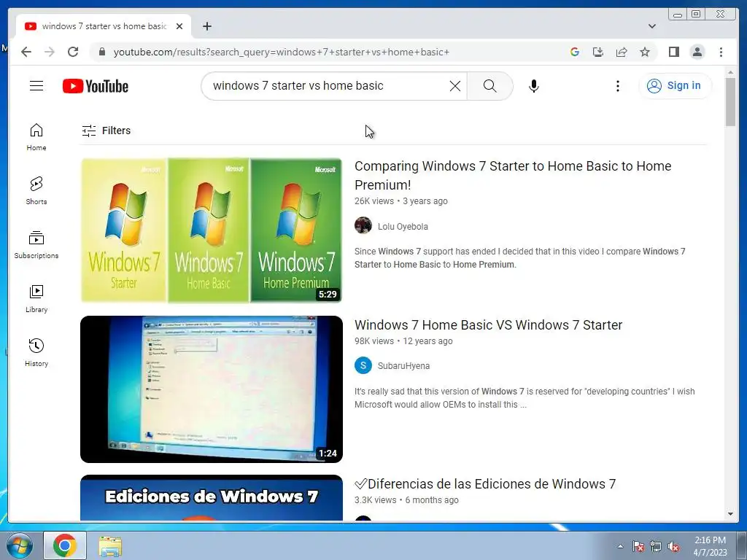Screen dimensions: 747x560
Task: Open YouTube settings three-dot menu
Action: tap(617, 86)
